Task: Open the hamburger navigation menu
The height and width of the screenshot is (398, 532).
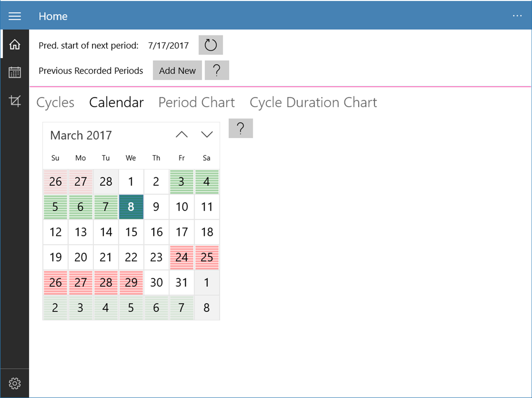Action: [x=15, y=16]
